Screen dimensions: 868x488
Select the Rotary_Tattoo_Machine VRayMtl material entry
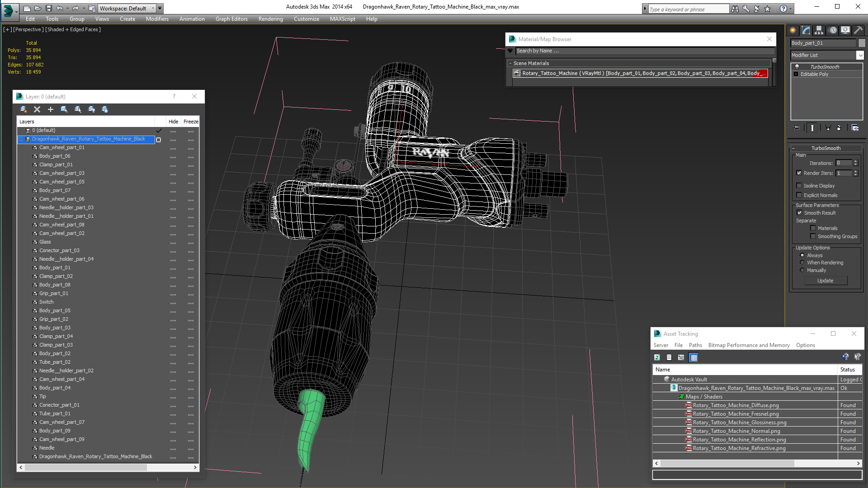[x=640, y=73]
